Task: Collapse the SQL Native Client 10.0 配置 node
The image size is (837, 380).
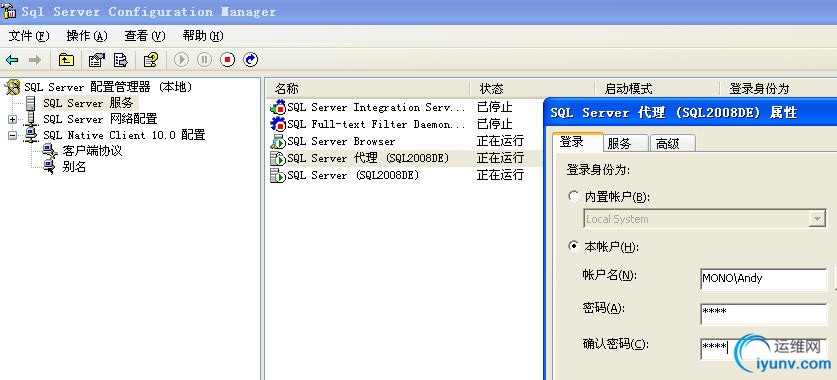Action: pyautogui.click(x=12, y=136)
